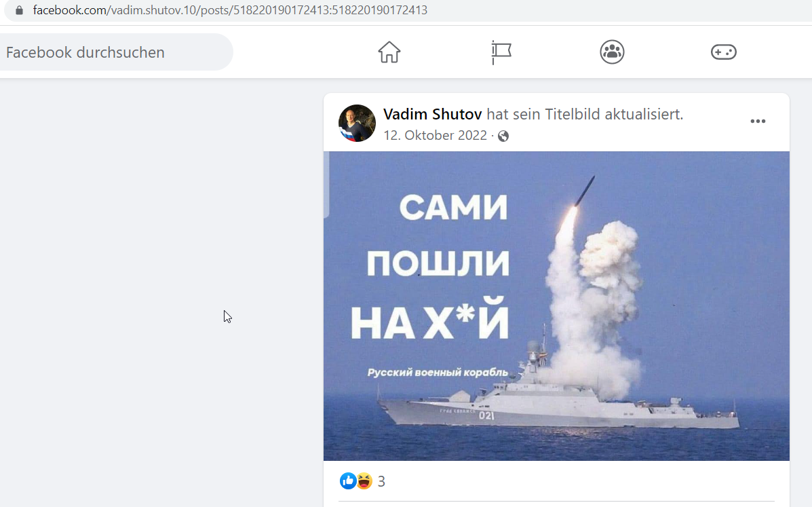The image size is (812, 507).
Task: Click the browser URL address text
Action: pos(230,10)
